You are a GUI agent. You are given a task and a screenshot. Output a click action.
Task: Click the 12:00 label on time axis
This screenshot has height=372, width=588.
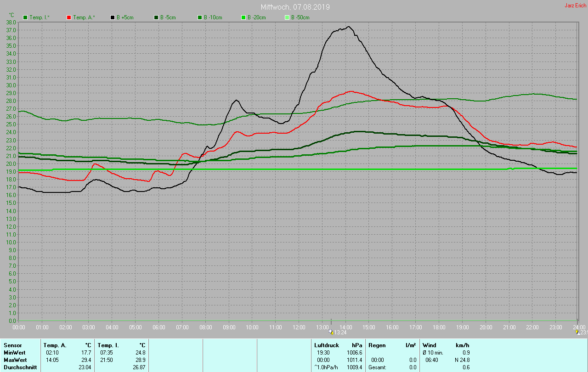click(299, 327)
